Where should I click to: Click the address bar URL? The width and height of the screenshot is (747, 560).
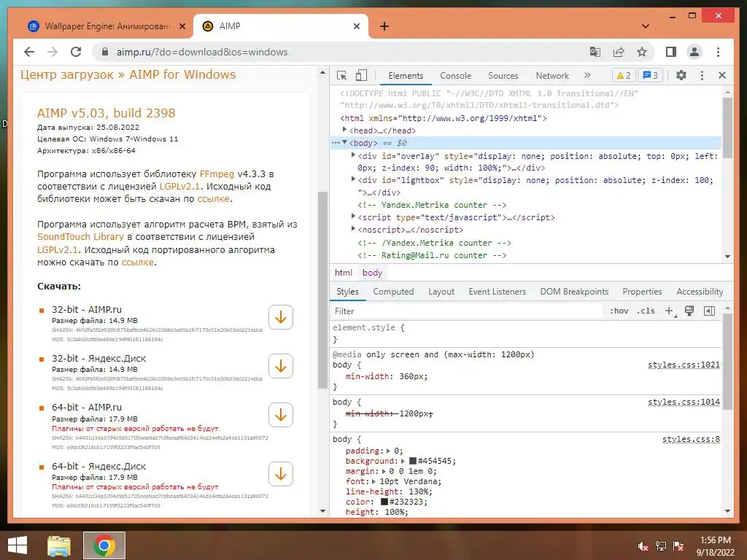[202, 52]
